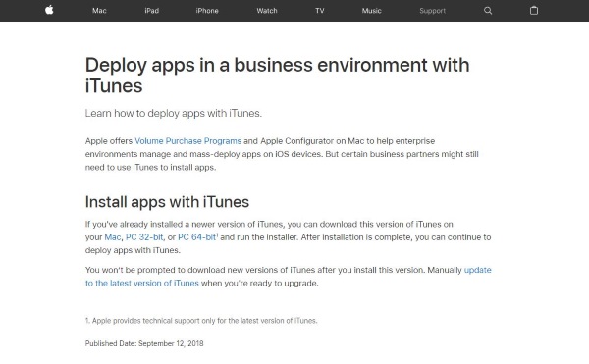Open the shopping bag icon

click(534, 11)
